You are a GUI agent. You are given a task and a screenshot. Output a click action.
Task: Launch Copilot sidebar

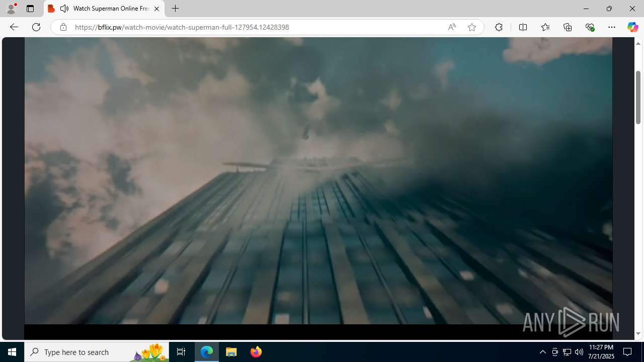point(632,27)
